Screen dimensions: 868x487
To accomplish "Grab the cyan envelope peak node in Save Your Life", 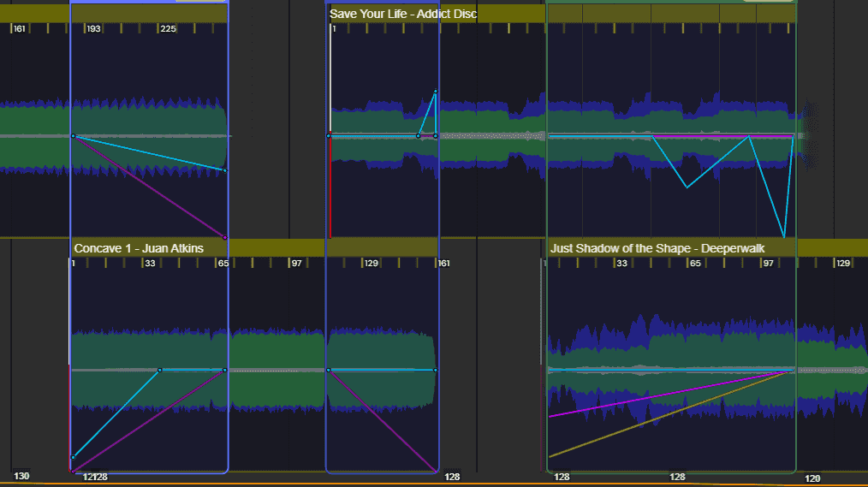I will click(435, 92).
